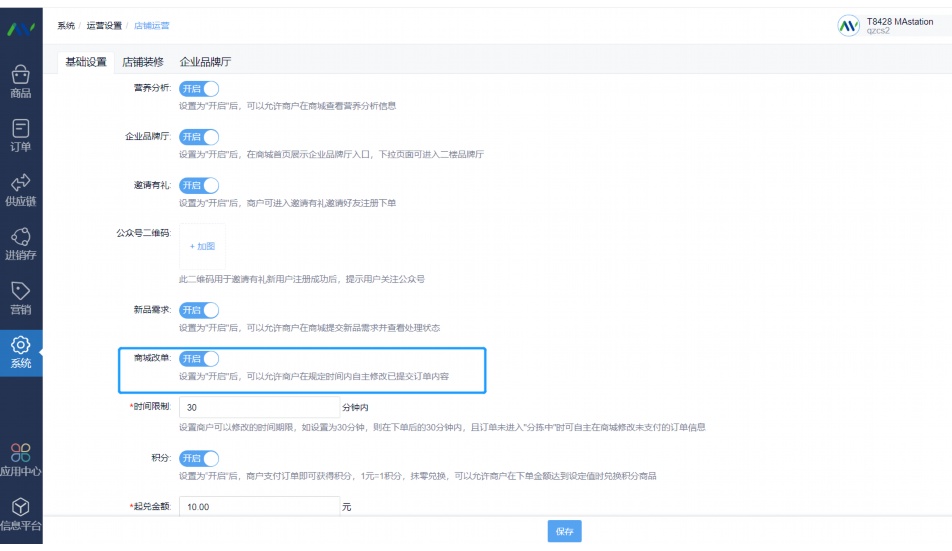Click the user avatar next to T8428 MAstation
Viewport: 952px width, 551px height.
click(x=848, y=25)
